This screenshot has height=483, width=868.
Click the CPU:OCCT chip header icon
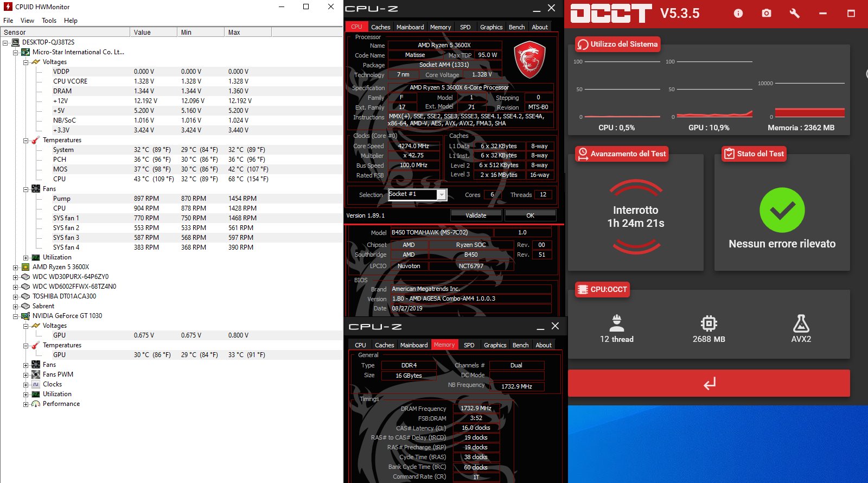(x=583, y=289)
